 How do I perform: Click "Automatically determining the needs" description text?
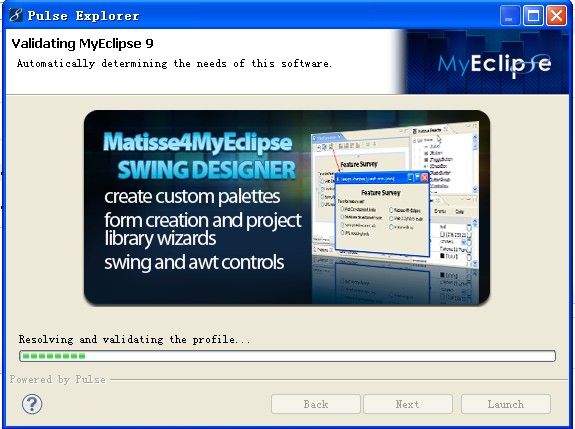174,64
